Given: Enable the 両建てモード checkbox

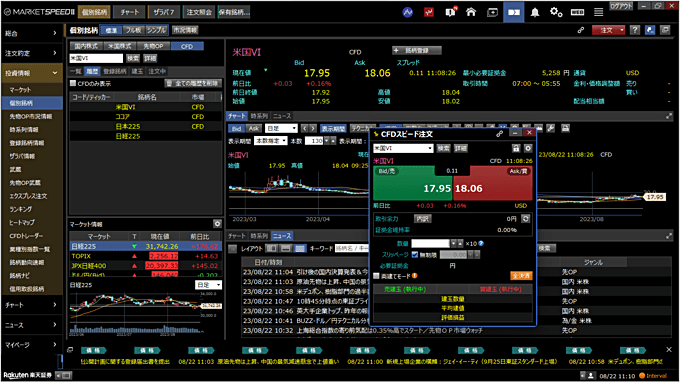Looking at the screenshot, I should pyautogui.click(x=376, y=276).
